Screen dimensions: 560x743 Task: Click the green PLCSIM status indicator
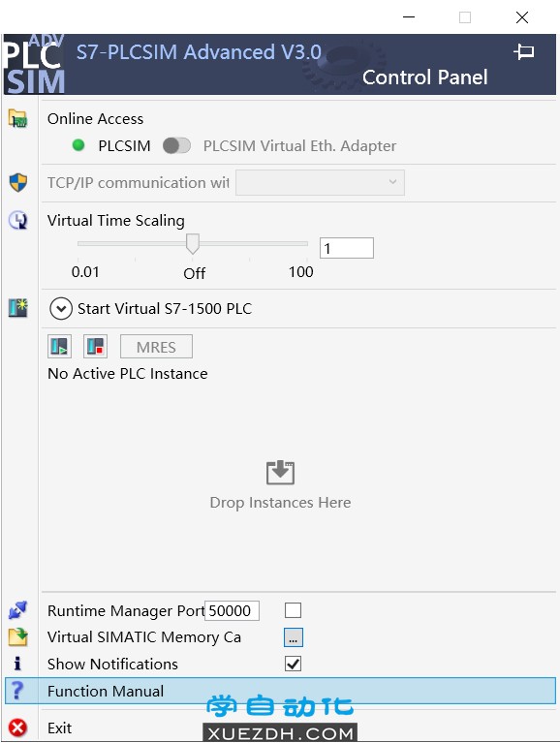tap(78, 145)
